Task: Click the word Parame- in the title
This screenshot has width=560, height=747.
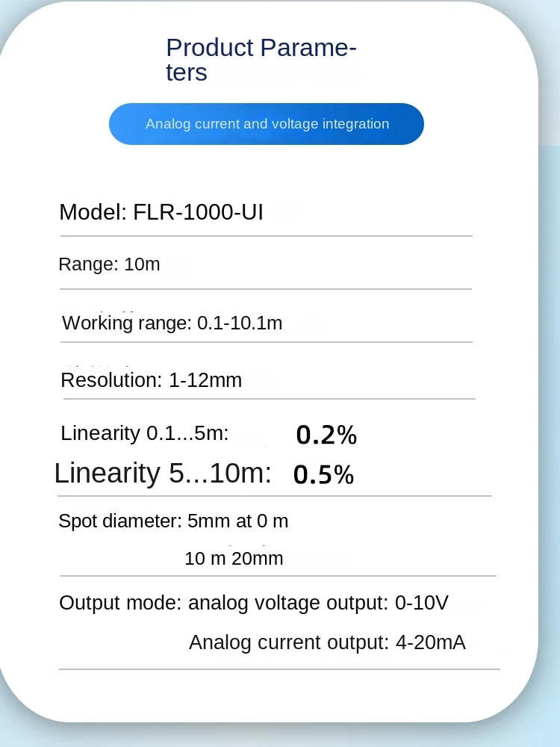Action: [308, 48]
